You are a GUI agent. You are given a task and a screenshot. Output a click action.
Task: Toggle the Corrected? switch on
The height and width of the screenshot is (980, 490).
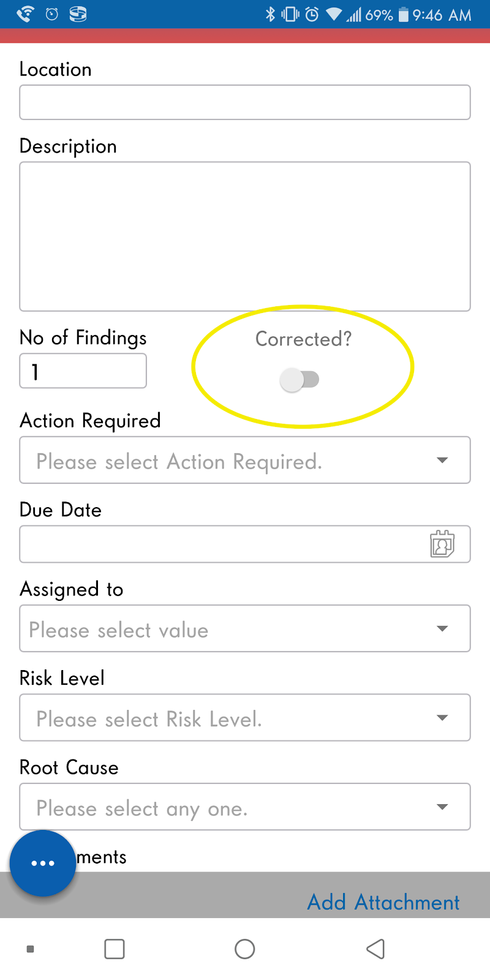(x=300, y=380)
